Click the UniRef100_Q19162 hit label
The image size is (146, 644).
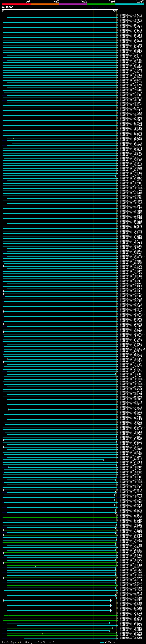click(131, 251)
